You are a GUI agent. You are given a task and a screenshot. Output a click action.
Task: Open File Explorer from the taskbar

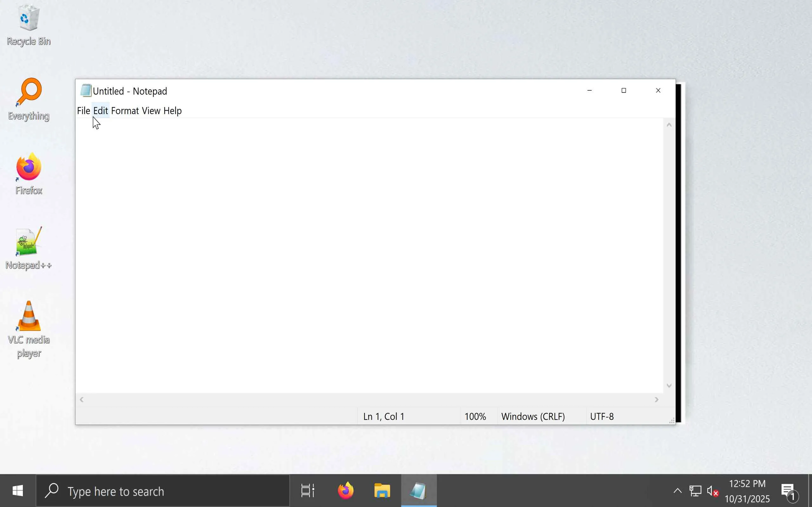tap(382, 491)
